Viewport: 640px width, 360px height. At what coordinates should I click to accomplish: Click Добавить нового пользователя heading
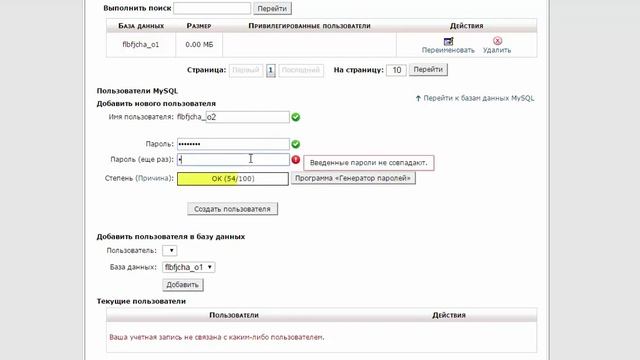tap(156, 104)
